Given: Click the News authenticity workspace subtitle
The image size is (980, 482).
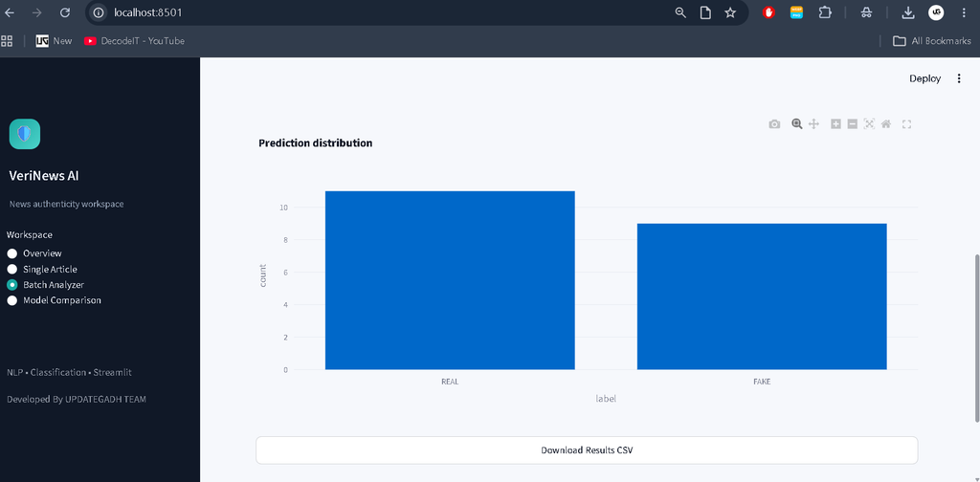Looking at the screenshot, I should point(67,204).
